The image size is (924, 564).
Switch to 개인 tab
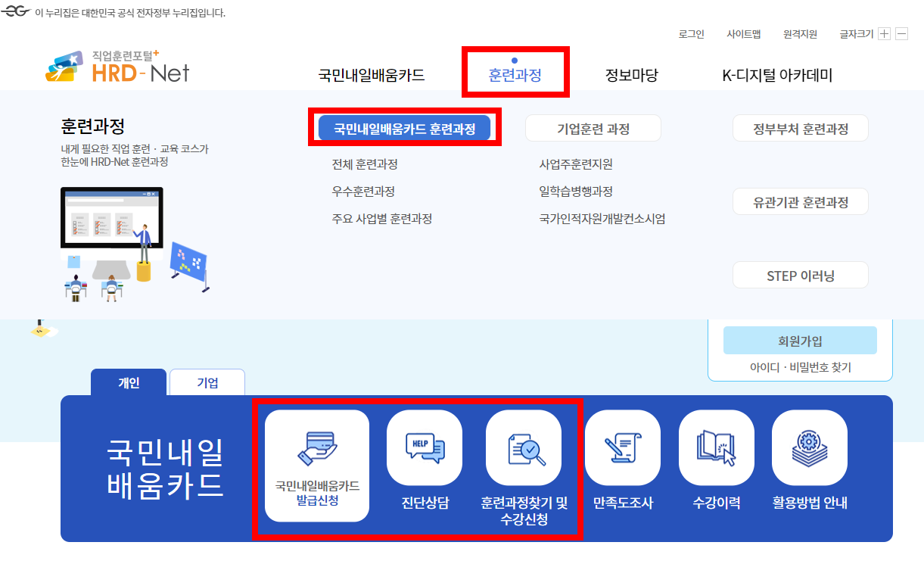129,382
